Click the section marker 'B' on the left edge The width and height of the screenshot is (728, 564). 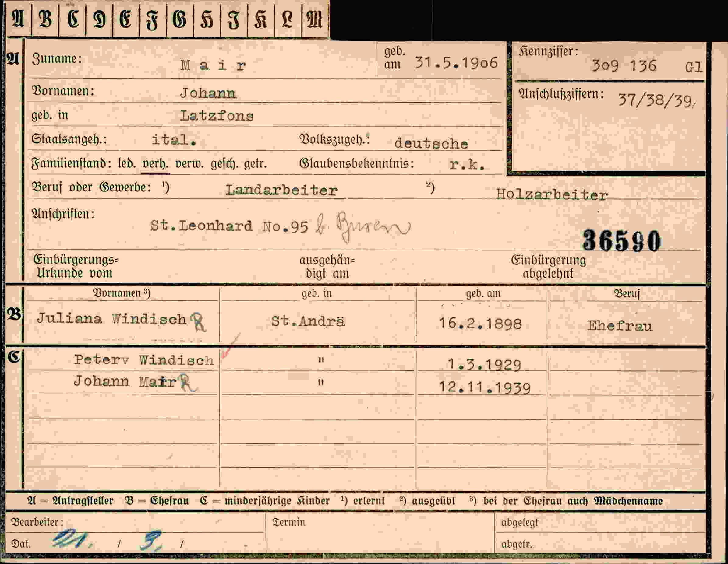point(14,314)
